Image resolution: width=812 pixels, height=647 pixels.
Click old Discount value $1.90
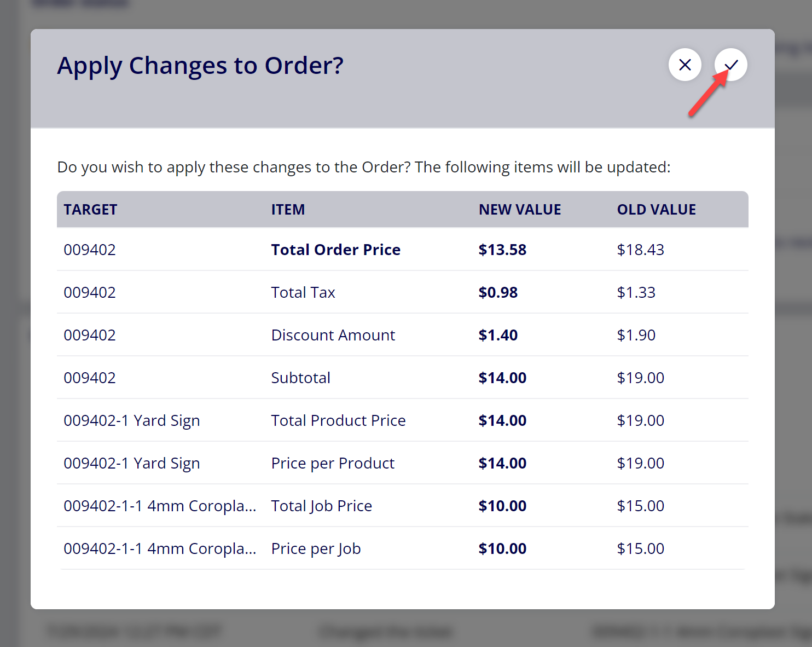coord(636,335)
